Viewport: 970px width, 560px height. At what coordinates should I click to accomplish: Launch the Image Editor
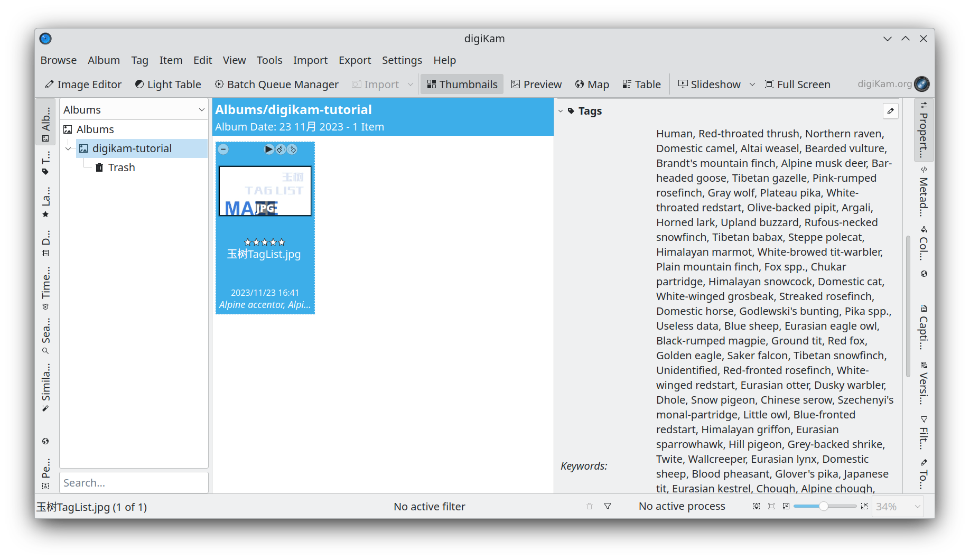click(x=83, y=85)
